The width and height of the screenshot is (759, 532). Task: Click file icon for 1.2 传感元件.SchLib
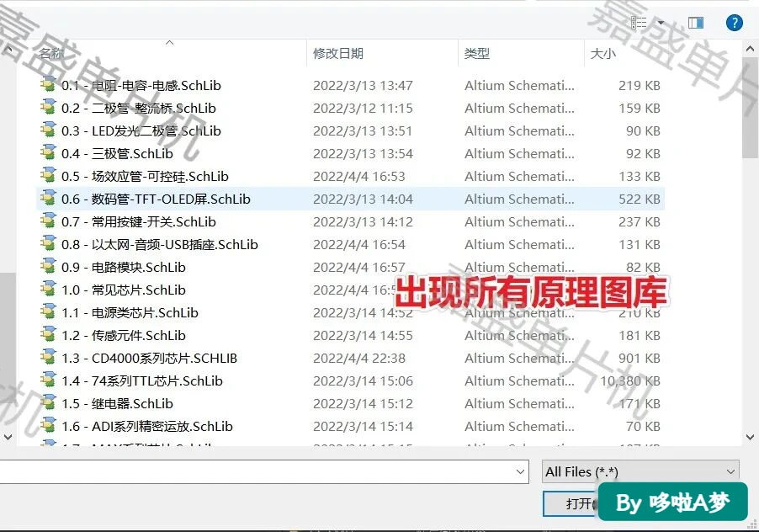(48, 335)
